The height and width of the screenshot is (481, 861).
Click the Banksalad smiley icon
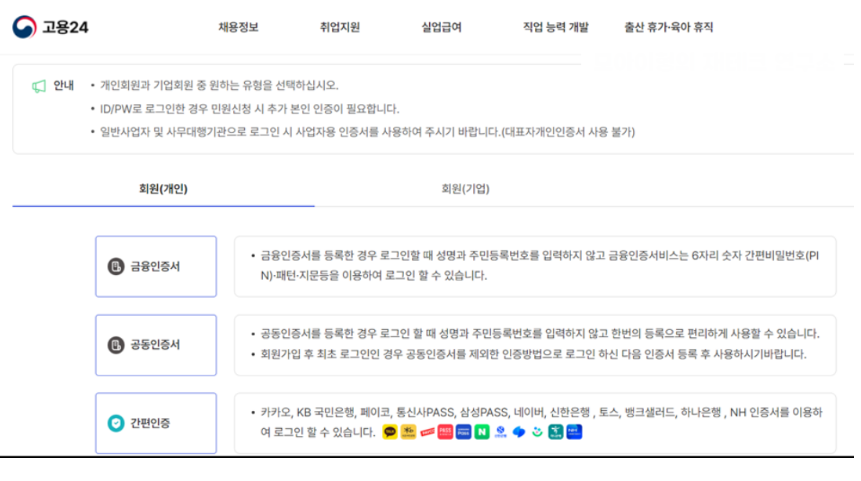[x=537, y=432]
